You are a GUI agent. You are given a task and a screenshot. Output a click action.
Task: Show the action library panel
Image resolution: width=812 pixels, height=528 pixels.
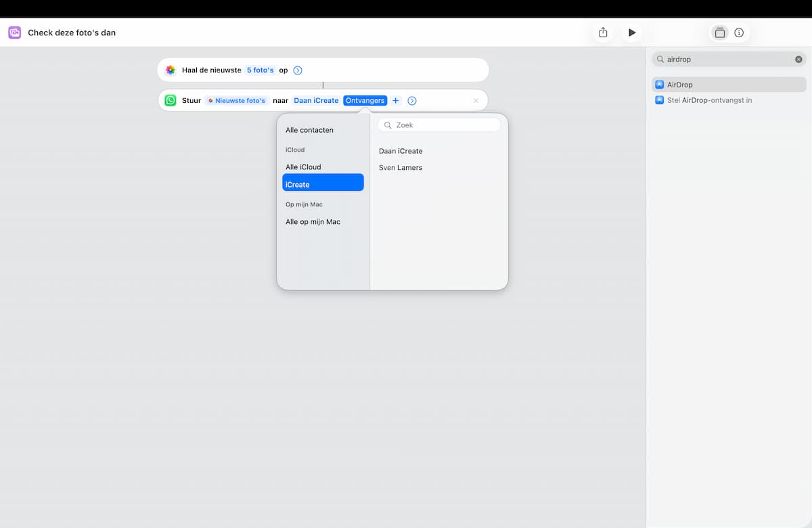tap(720, 32)
